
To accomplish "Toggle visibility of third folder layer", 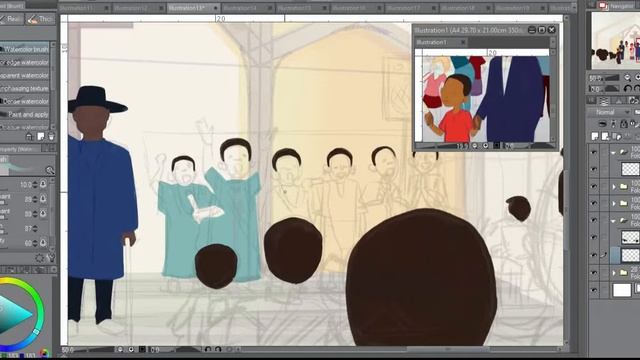I will point(594,203).
